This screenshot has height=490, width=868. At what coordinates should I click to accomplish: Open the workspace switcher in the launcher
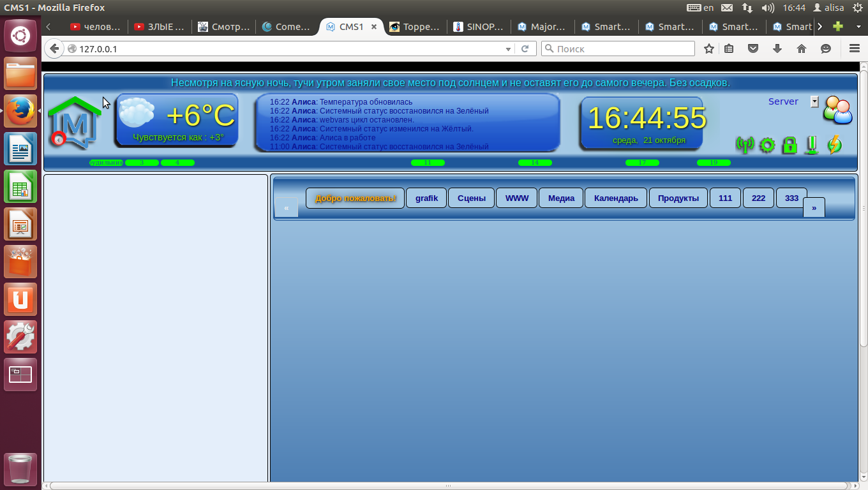(x=20, y=375)
